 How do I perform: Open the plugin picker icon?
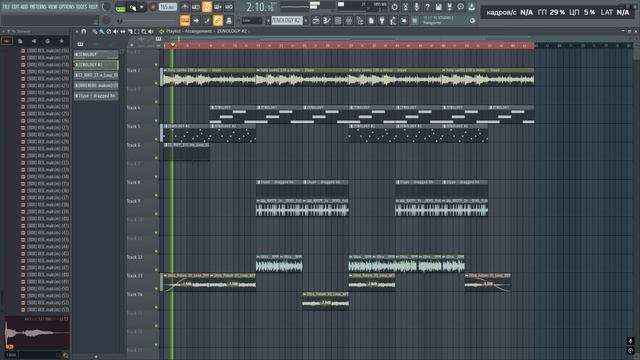pos(382,20)
